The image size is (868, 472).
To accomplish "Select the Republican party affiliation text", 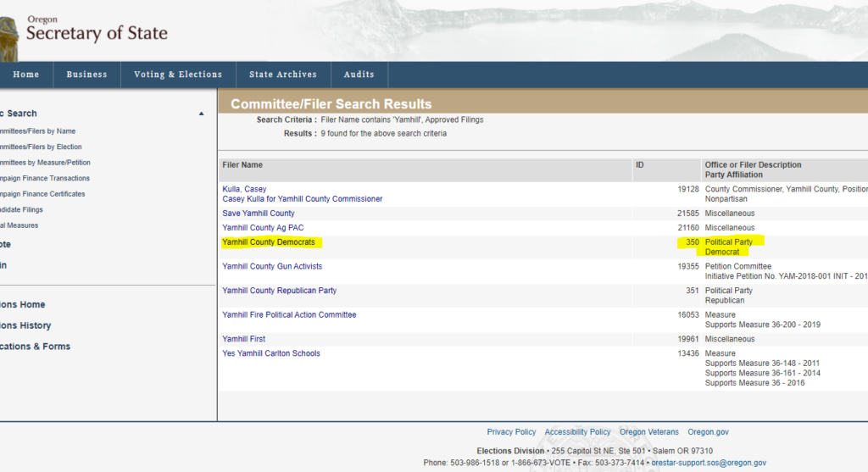I will click(x=725, y=301).
